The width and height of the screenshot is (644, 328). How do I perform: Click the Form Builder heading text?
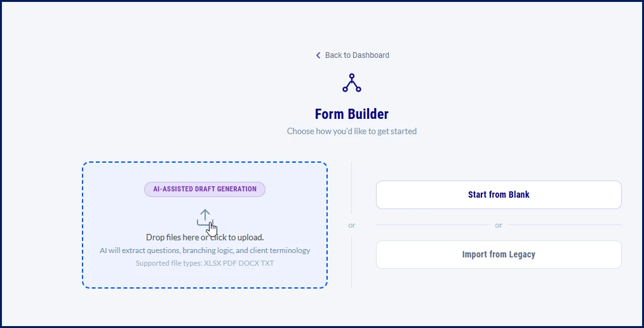pos(352,114)
